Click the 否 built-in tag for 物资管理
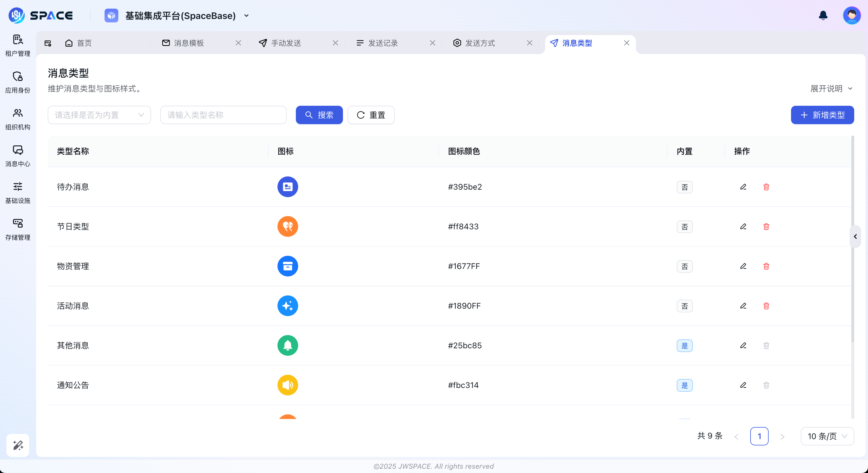This screenshot has height=473, width=868. pyautogui.click(x=684, y=266)
